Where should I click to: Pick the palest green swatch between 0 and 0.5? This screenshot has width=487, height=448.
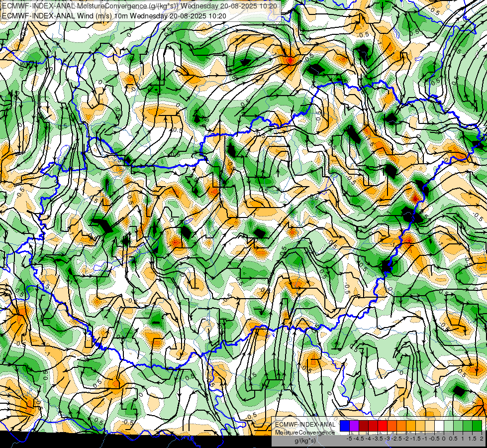(449, 426)
